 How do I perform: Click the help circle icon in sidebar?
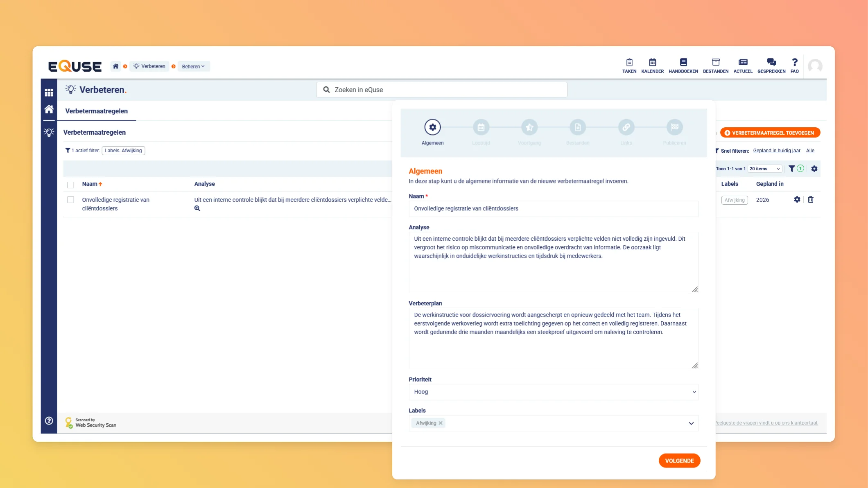[x=49, y=420]
